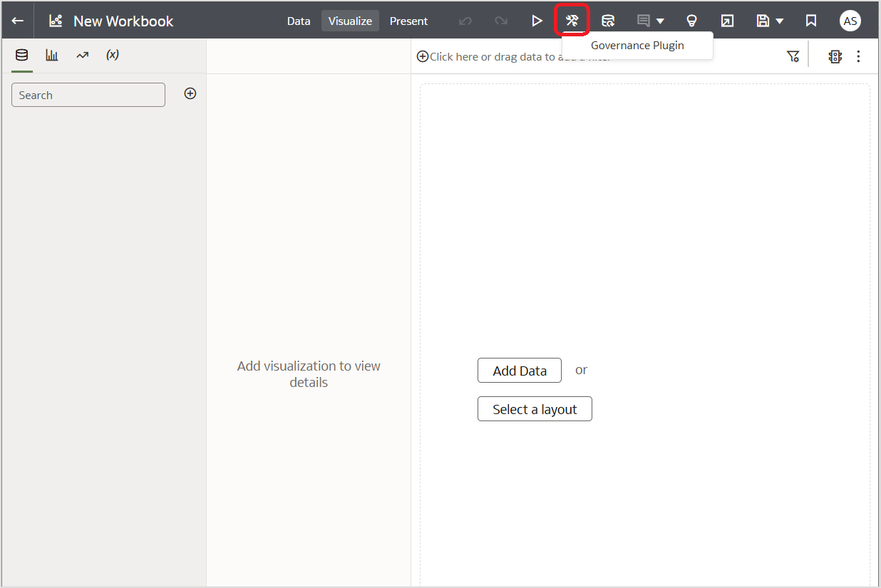
Task: Export the workbook using the share icon
Action: click(727, 21)
